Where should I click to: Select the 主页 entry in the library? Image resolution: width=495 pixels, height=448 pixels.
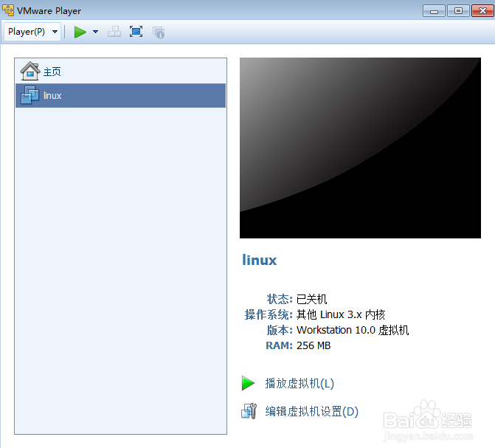[120, 72]
